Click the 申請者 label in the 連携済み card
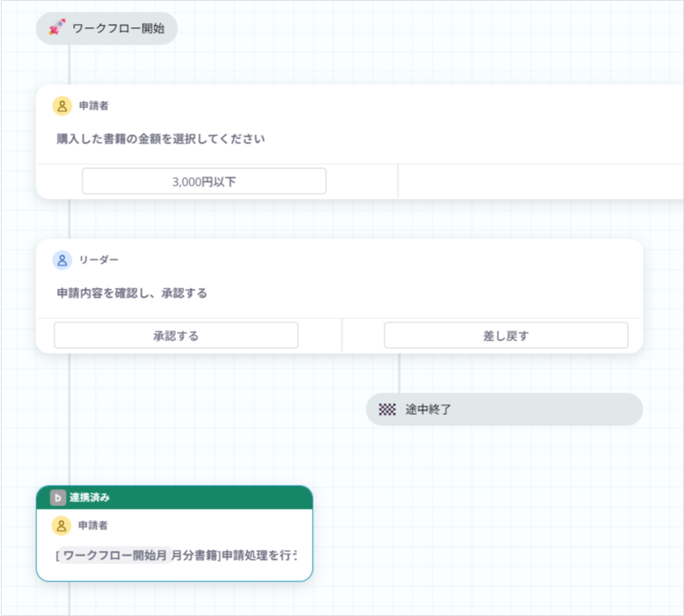The height and width of the screenshot is (616, 684). [93, 526]
